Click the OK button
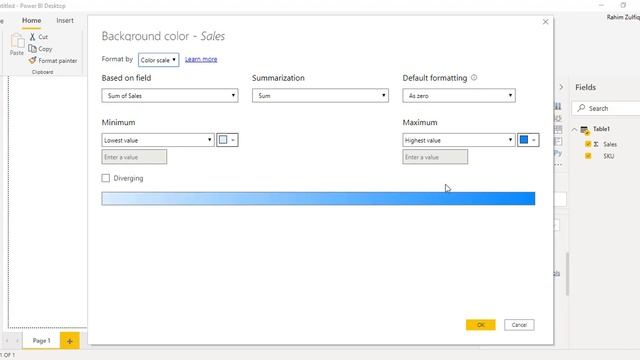 [481, 325]
